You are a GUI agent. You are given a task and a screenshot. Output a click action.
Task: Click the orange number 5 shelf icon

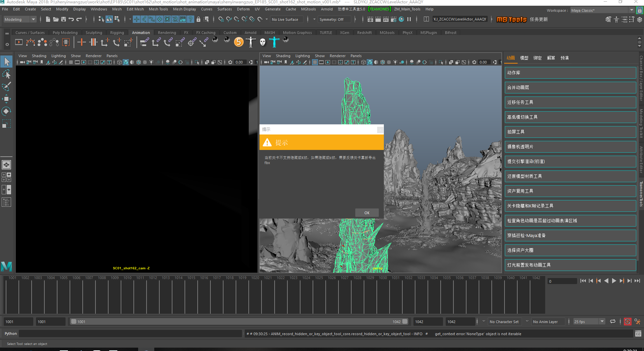point(239,42)
